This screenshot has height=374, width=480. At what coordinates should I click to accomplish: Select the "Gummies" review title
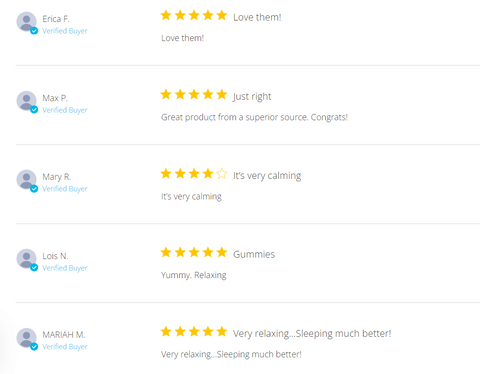(x=254, y=254)
